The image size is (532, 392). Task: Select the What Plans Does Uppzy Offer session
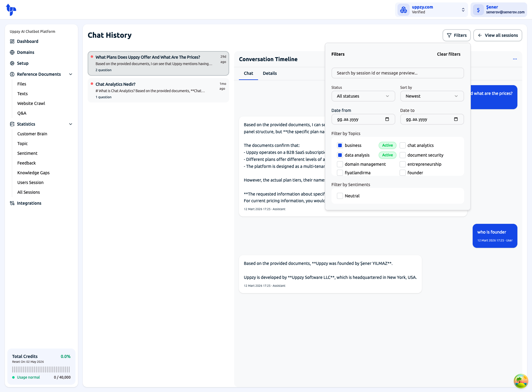coord(158,63)
